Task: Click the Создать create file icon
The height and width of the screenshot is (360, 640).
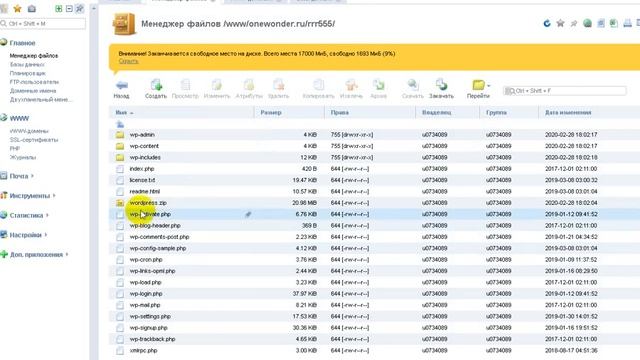Action: pyautogui.click(x=156, y=85)
